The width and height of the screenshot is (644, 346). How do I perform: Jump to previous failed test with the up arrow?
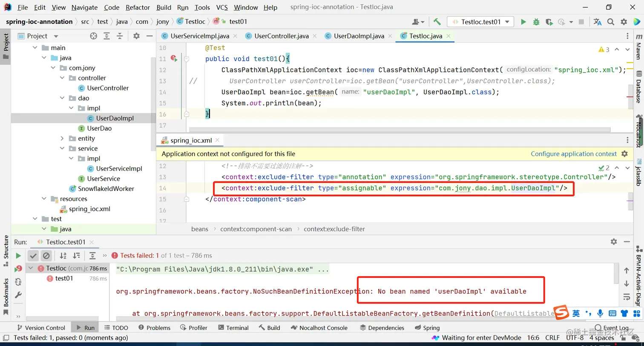pos(627,271)
